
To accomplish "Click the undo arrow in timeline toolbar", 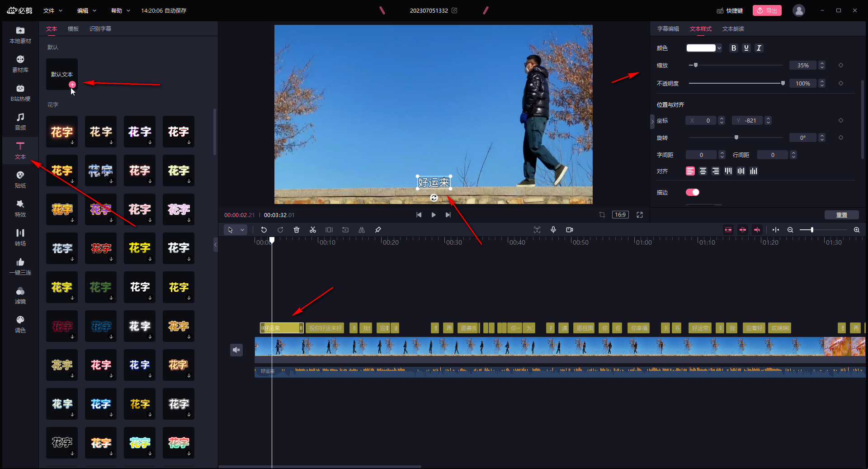I will pos(264,230).
